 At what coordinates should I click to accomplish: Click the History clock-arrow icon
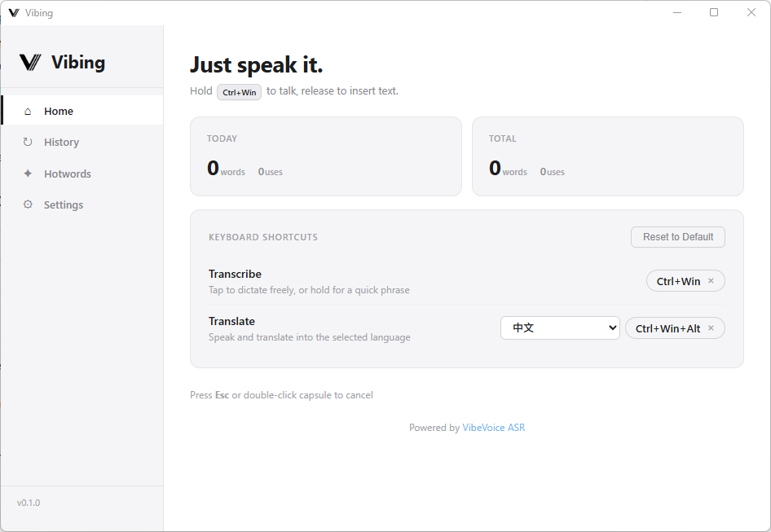click(x=28, y=143)
